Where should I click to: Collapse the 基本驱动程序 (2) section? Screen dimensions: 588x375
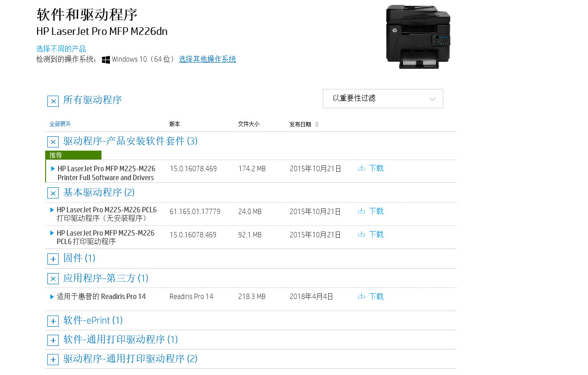pyautogui.click(x=53, y=193)
